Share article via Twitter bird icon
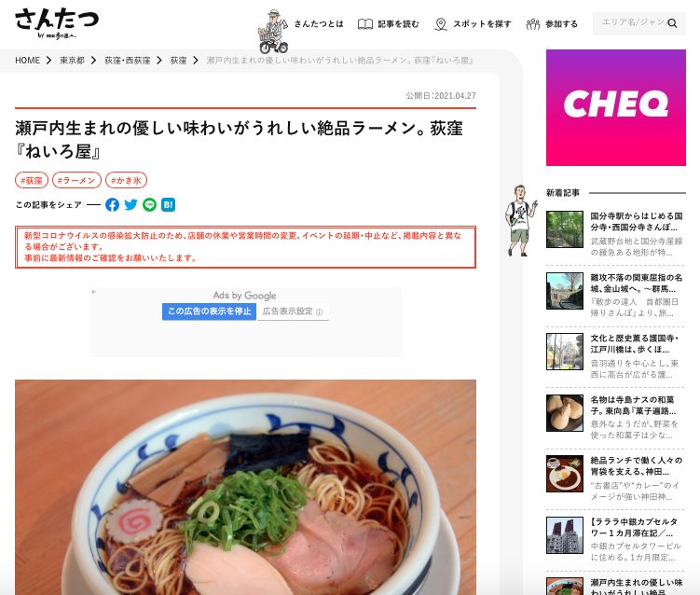This screenshot has width=700, height=595. (x=130, y=204)
